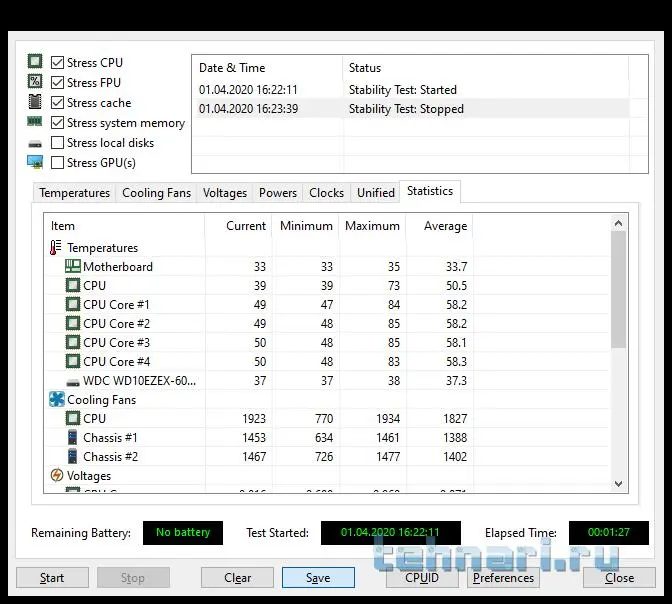Image resolution: width=672 pixels, height=604 pixels.
Task: Click the CPU Core #2 icon
Action: (72, 323)
